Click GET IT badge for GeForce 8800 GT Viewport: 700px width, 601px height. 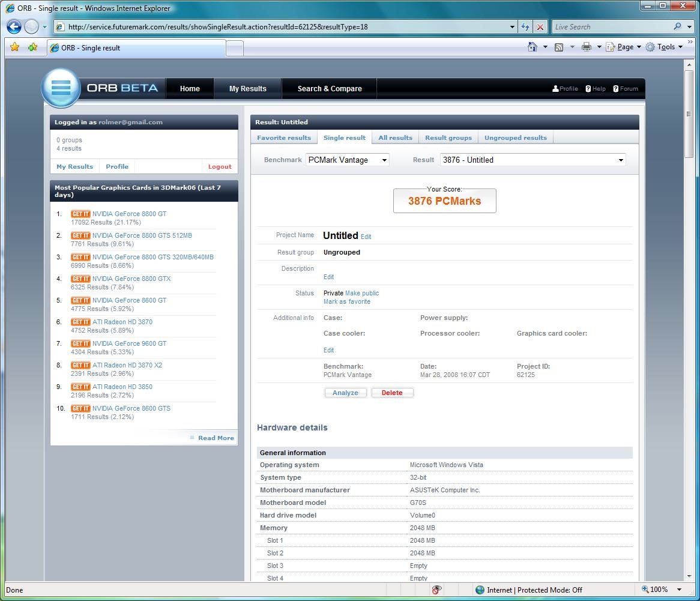(80, 214)
